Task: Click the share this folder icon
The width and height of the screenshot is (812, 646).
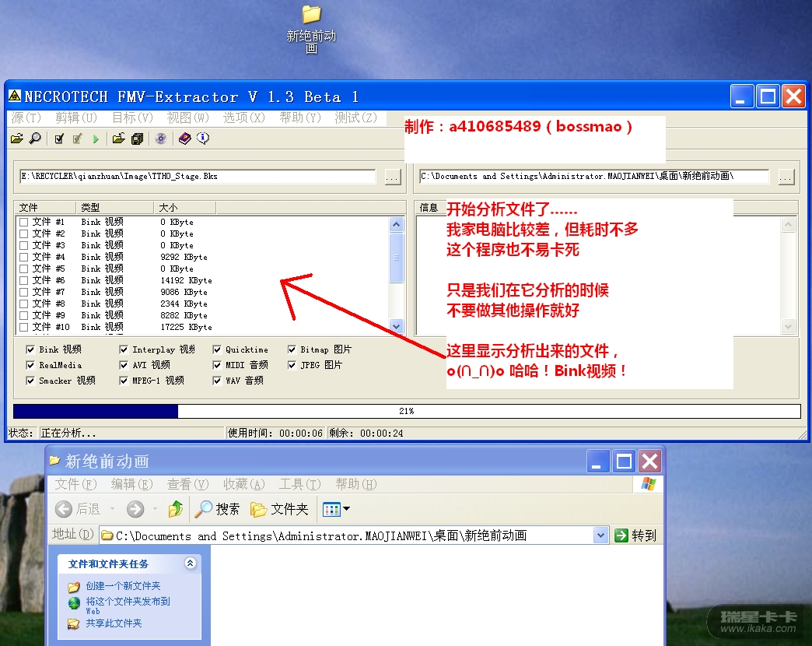Action: click(74, 623)
